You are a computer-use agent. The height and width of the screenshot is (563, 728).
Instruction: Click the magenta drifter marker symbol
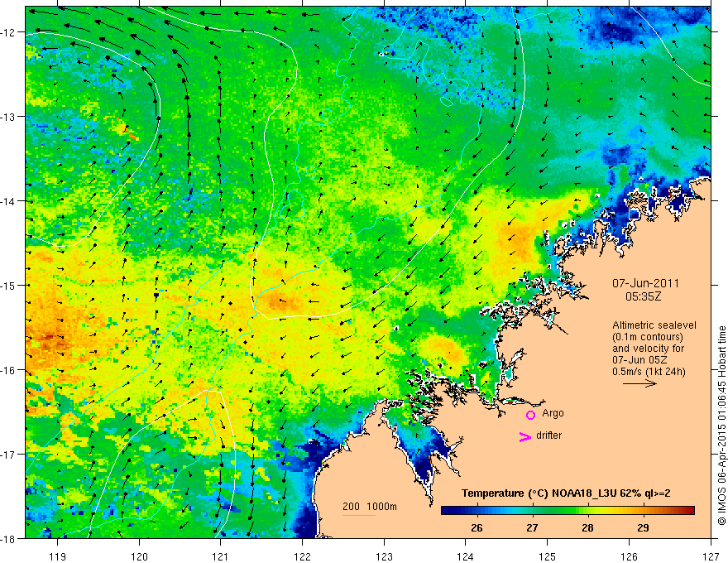click(x=524, y=436)
